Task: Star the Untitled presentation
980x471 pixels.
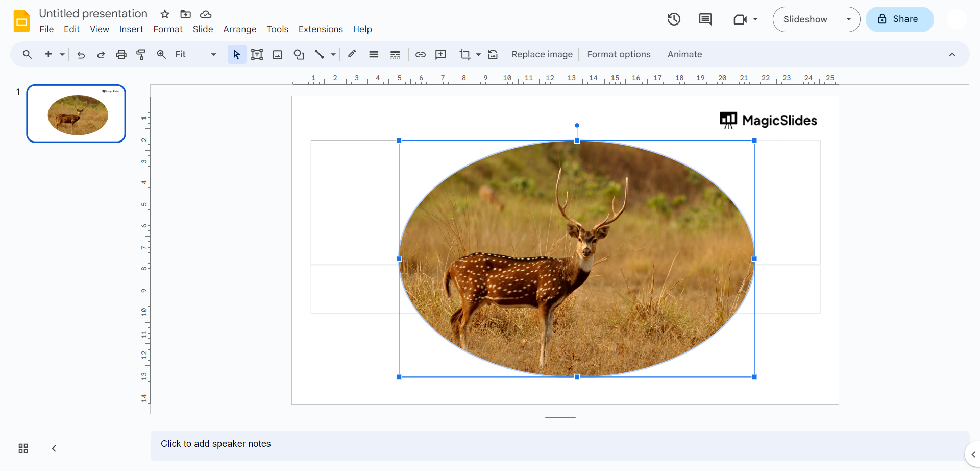Action: pyautogui.click(x=164, y=14)
